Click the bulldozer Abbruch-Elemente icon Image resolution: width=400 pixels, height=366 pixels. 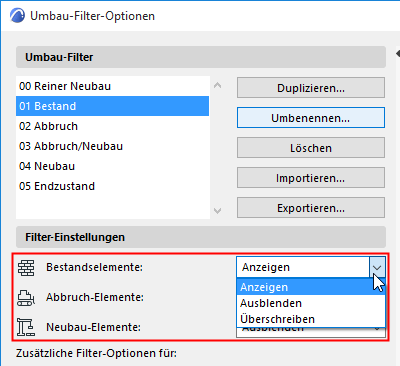[26, 298]
